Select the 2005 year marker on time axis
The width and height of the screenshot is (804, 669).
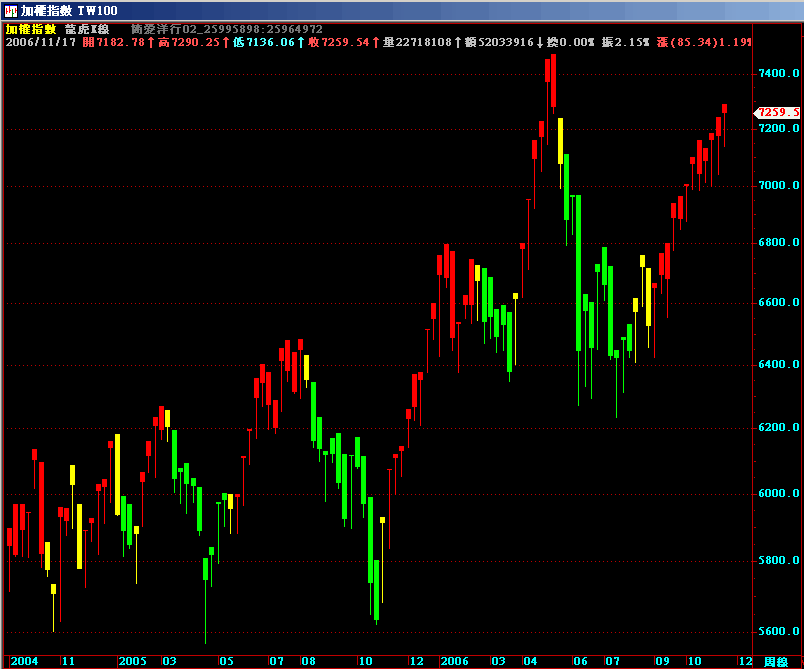[132, 661]
